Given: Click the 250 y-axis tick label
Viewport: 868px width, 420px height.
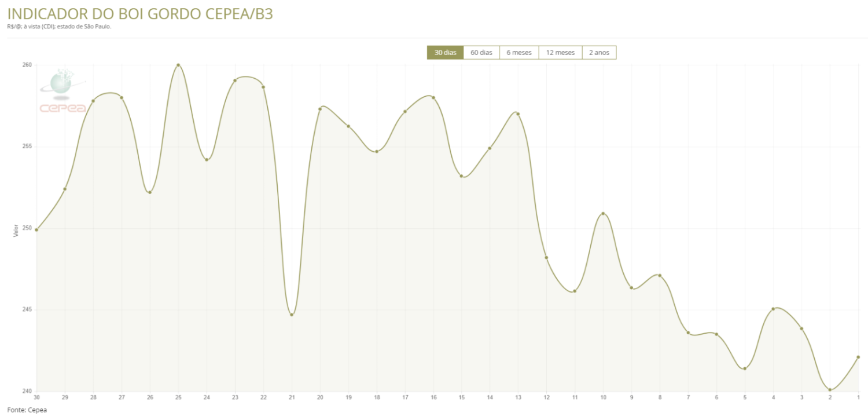Looking at the screenshot, I should [x=27, y=228].
